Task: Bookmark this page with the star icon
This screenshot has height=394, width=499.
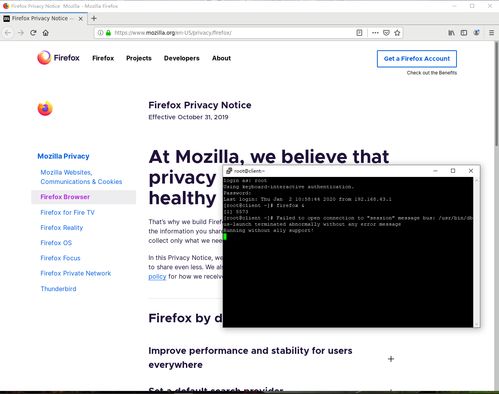Action: coord(397,33)
